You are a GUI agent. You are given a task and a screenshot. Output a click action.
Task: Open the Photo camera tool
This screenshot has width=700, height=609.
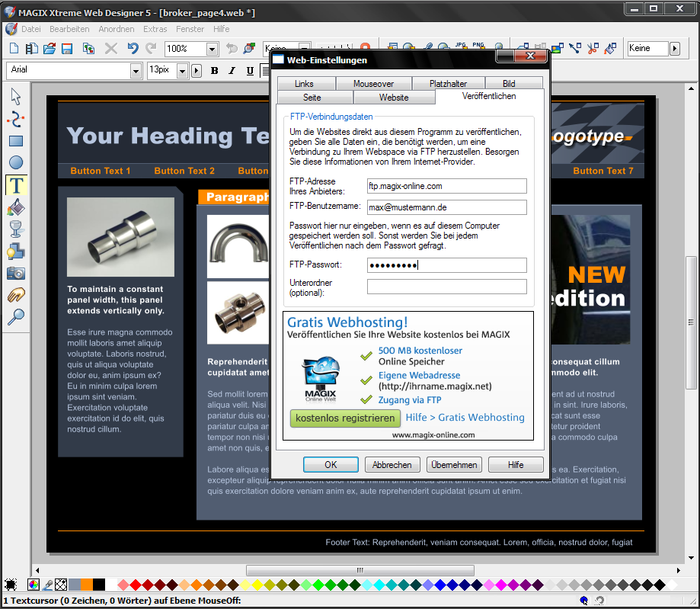(16, 273)
